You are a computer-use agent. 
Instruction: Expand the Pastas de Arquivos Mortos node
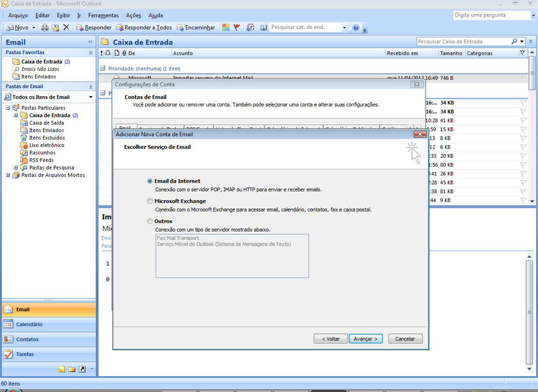pyautogui.click(x=7, y=175)
